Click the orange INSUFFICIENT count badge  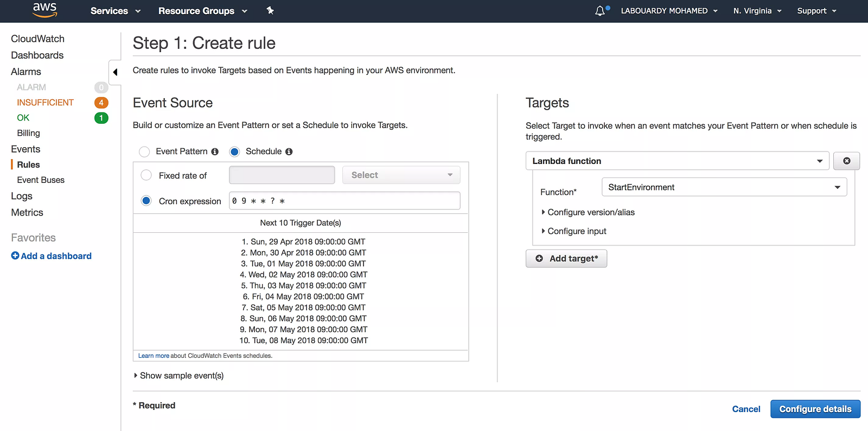pos(101,103)
